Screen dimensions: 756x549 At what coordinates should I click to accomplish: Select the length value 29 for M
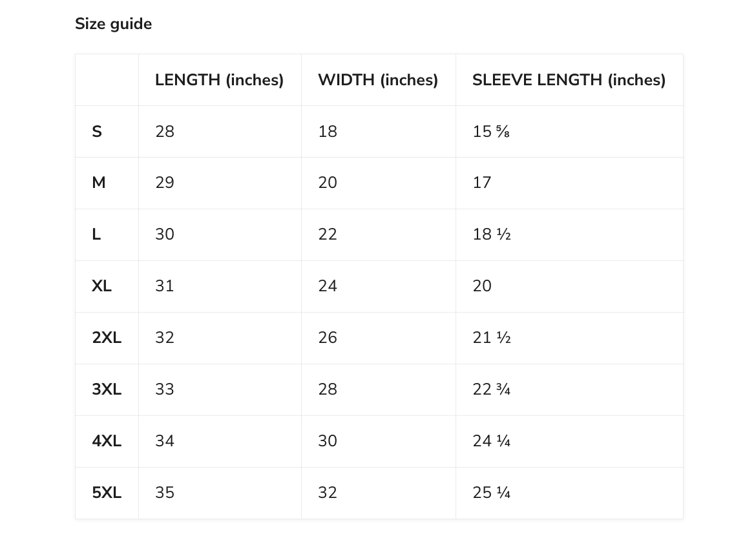[164, 183]
